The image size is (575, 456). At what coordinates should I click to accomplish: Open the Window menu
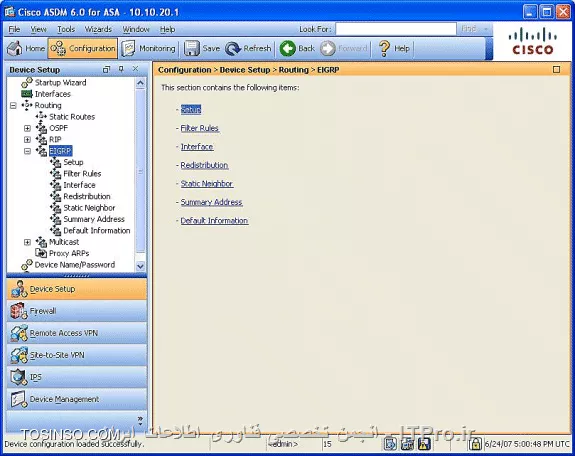(x=136, y=29)
